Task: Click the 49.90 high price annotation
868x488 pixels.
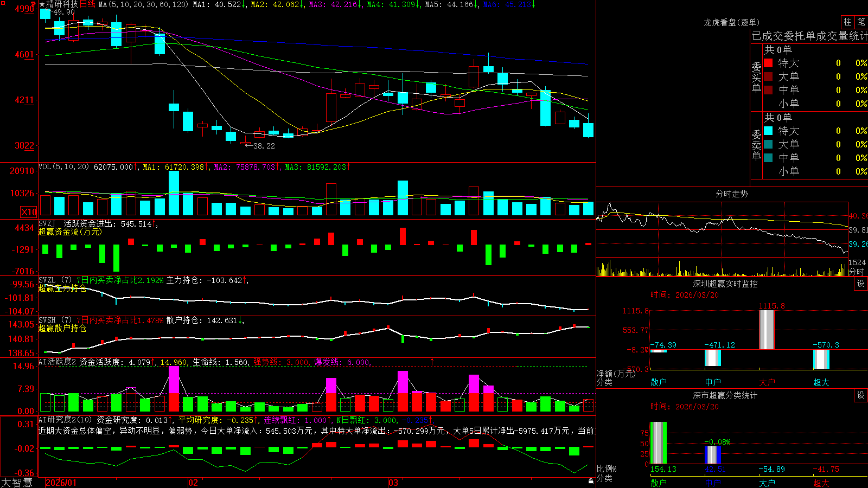Action: click(64, 12)
